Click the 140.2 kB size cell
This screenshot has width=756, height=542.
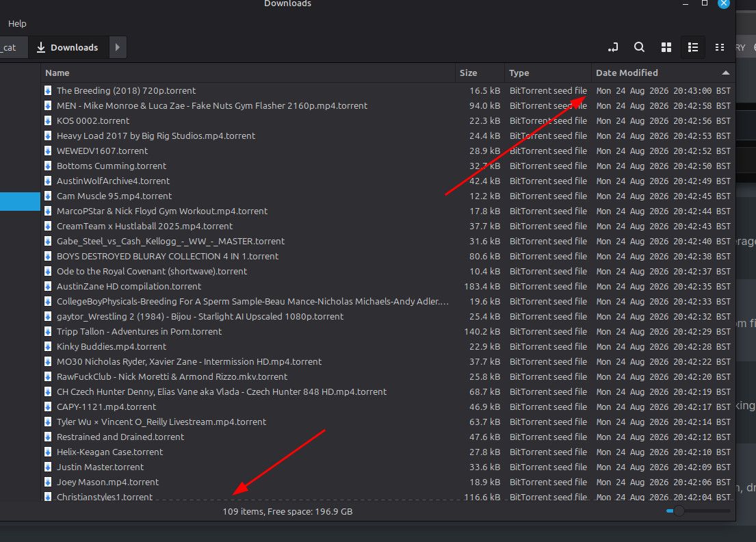coord(482,331)
